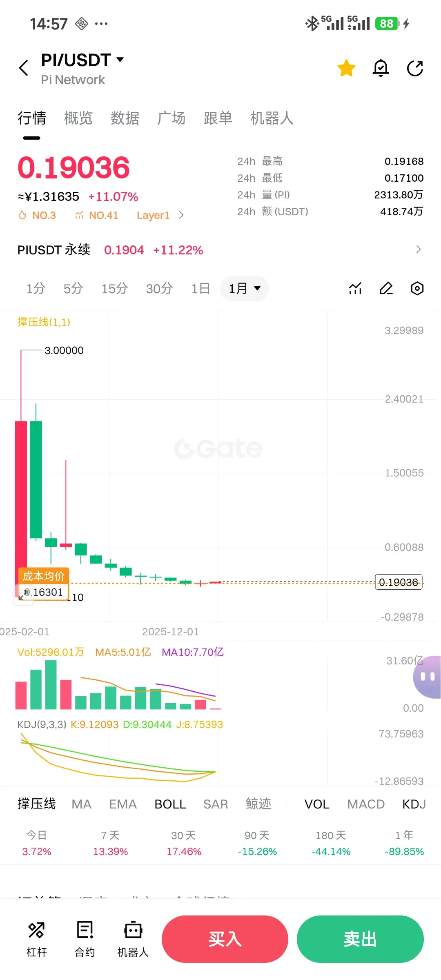Tap the 90天 -15.26% performance
This screenshot has width=441, height=980.
tap(257, 843)
